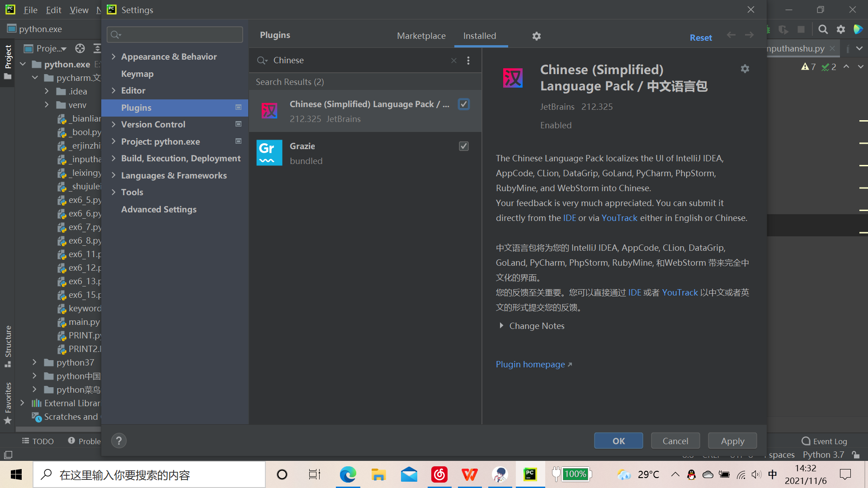868x488 pixels.
Task: Clear the Chinese plugin search text
Action: pyautogui.click(x=454, y=61)
